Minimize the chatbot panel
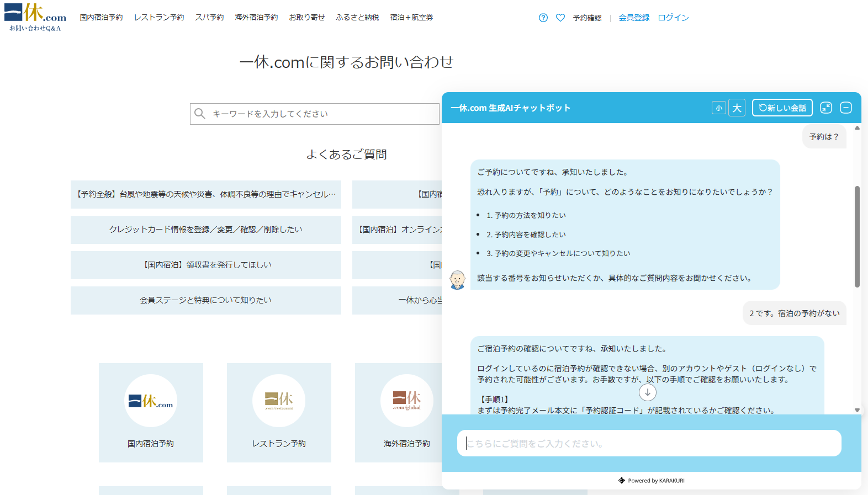This screenshot has height=495, width=868. (846, 108)
